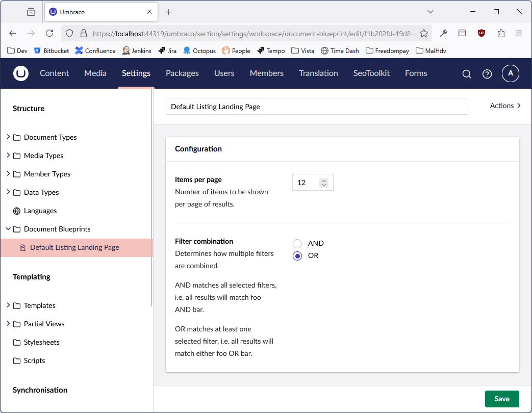Select Default Listing Landing Page blueprint
Image resolution: width=532 pixels, height=413 pixels.
click(77, 247)
